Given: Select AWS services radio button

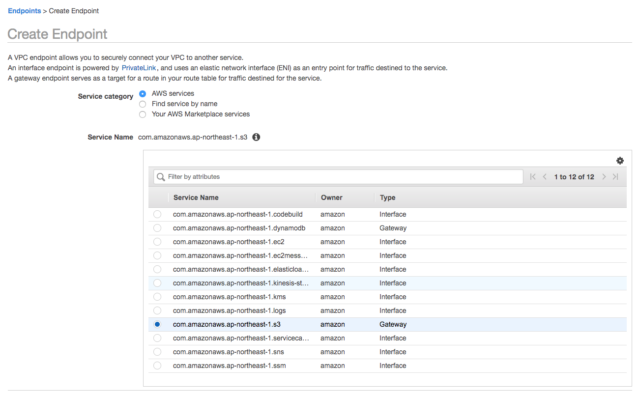Looking at the screenshot, I should click(x=142, y=94).
